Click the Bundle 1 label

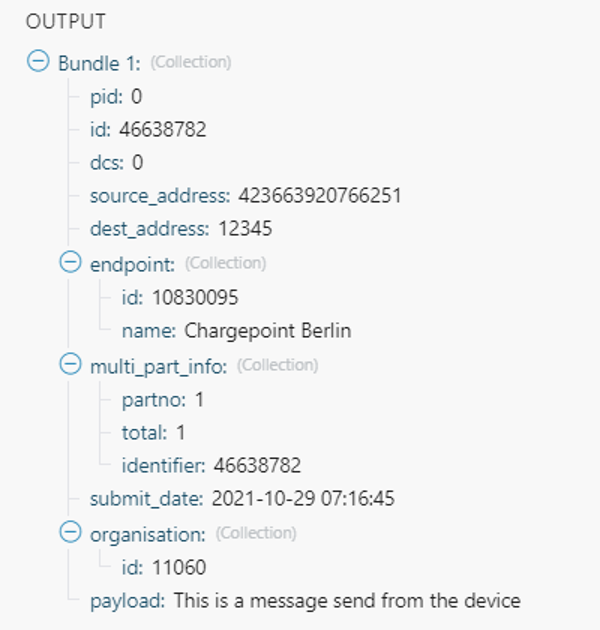pos(99,62)
